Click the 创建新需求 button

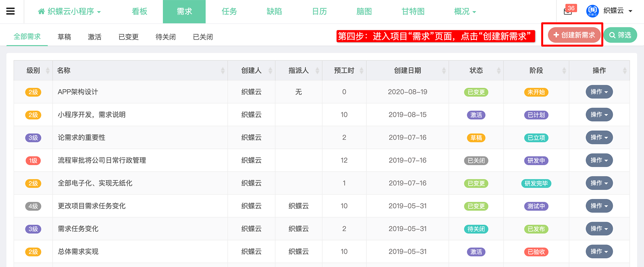coord(574,35)
